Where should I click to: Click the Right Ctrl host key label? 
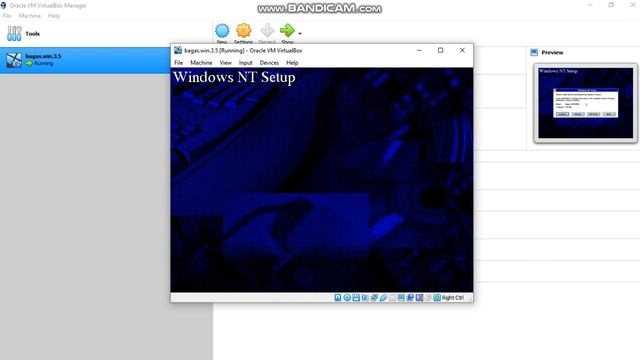(453, 298)
